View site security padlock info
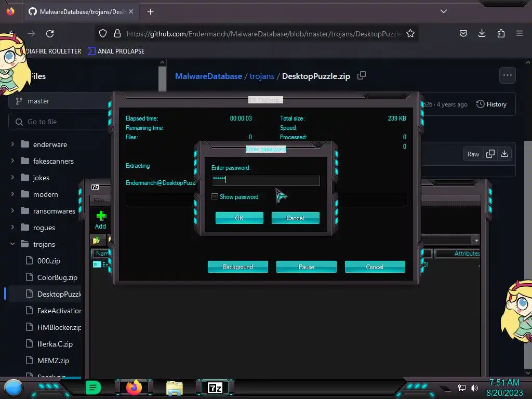532x399 pixels. coord(117,33)
